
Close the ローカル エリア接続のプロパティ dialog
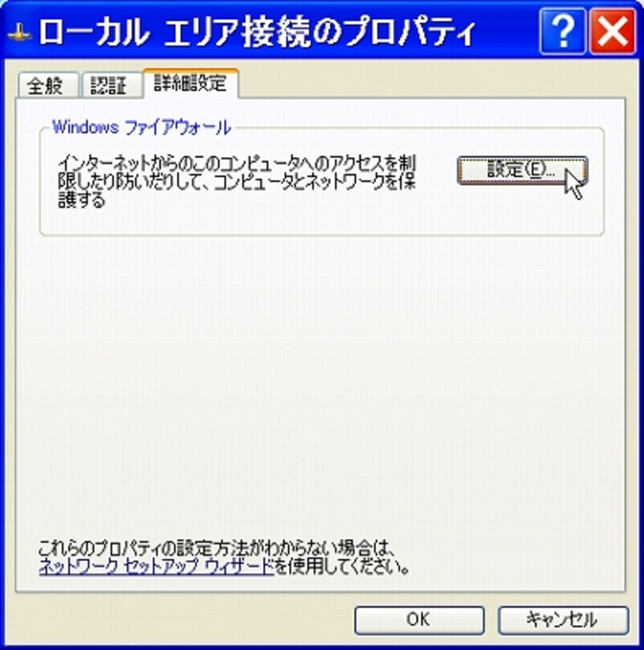[613, 32]
